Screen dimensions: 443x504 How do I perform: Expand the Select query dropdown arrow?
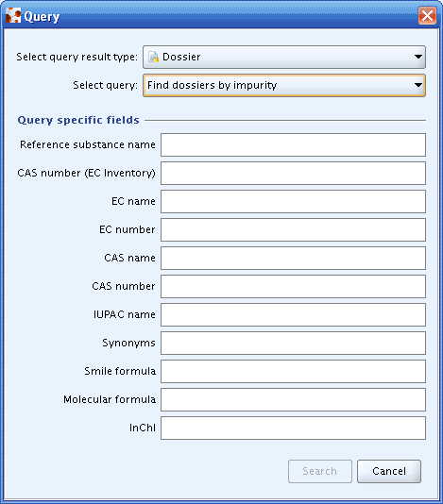click(x=417, y=85)
